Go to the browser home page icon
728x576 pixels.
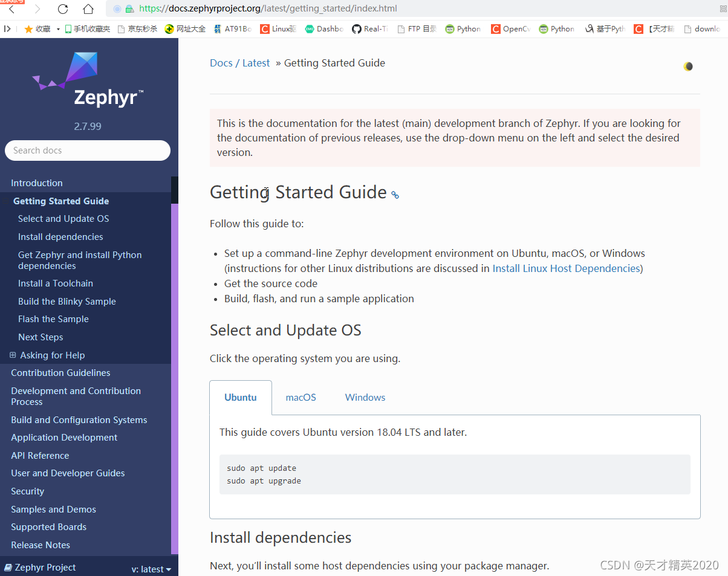[x=88, y=9]
